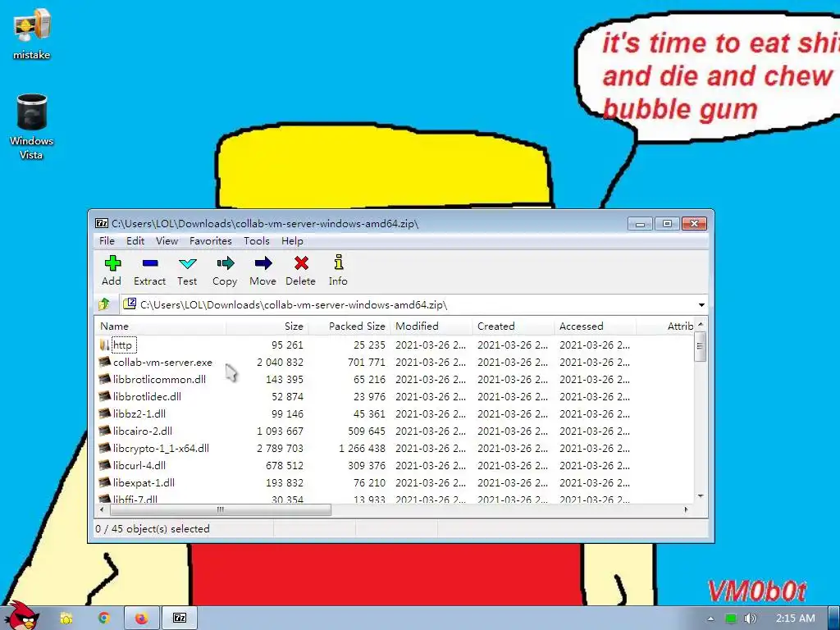
Task: Click the Move toolbar icon
Action: [263, 263]
